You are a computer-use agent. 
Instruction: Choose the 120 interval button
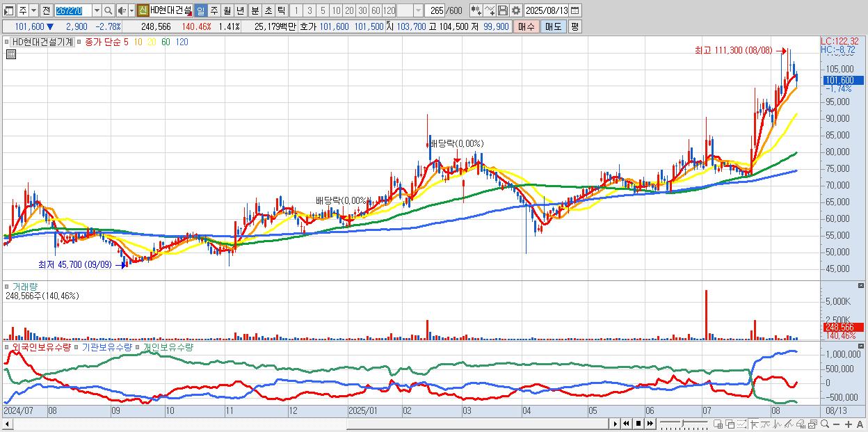[389, 10]
